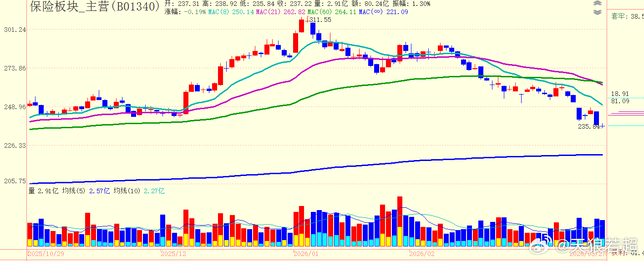Click the 311.55 peak price annotation

[320, 20]
